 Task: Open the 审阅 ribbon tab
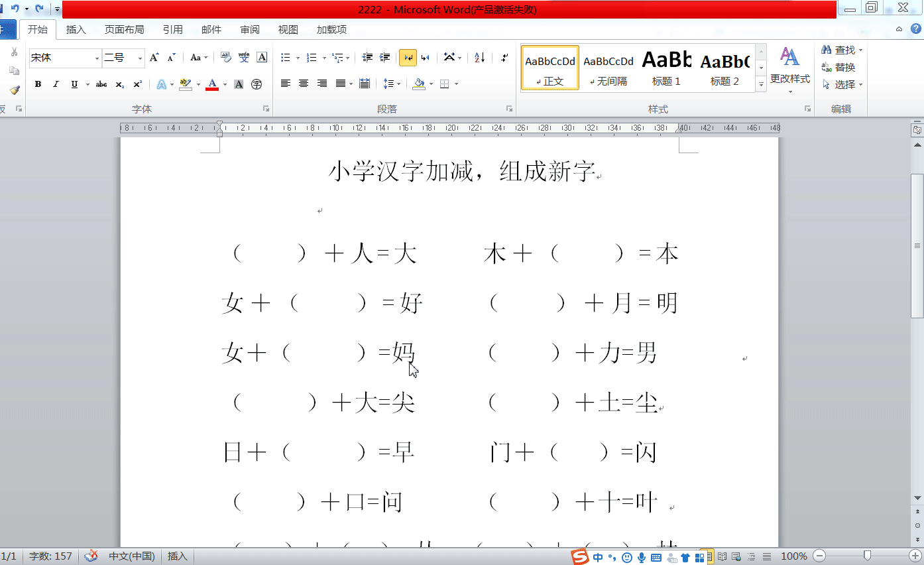250,29
